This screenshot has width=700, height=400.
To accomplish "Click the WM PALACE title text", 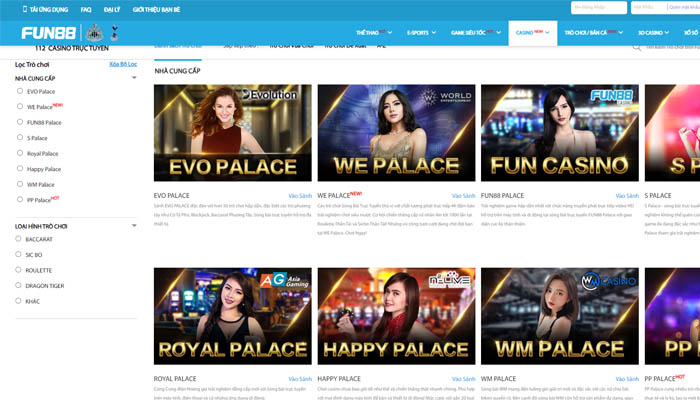I will click(x=498, y=379).
